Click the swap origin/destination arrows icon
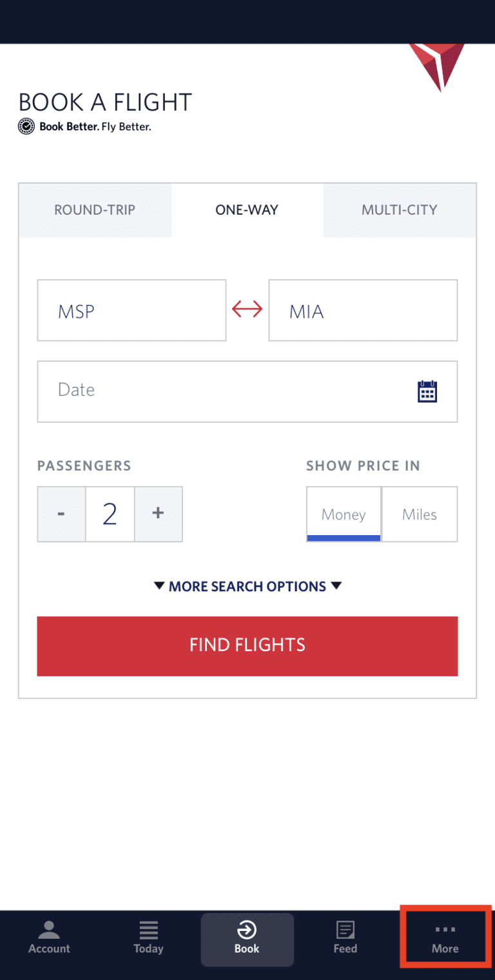The width and height of the screenshot is (495, 980). point(247,309)
